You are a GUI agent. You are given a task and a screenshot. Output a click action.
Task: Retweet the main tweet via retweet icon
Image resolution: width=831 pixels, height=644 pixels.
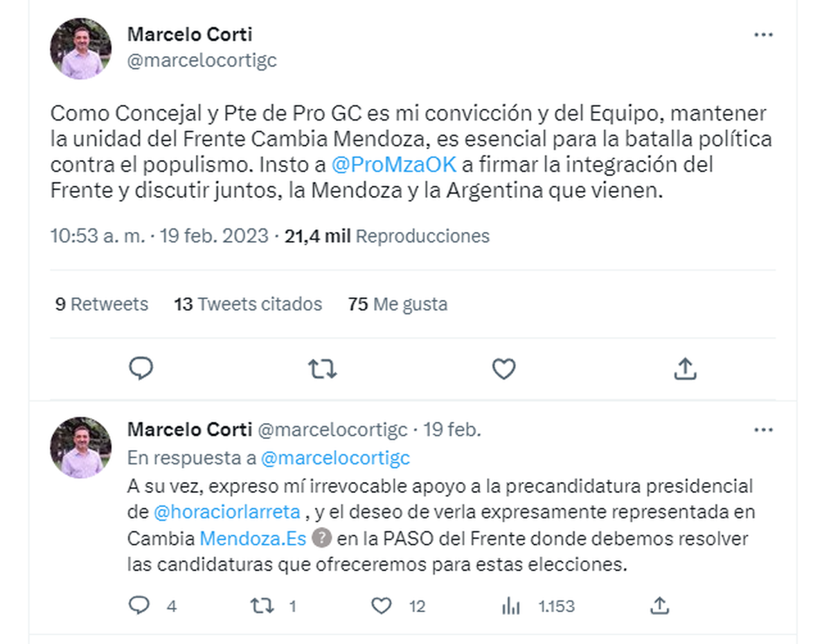[322, 369]
